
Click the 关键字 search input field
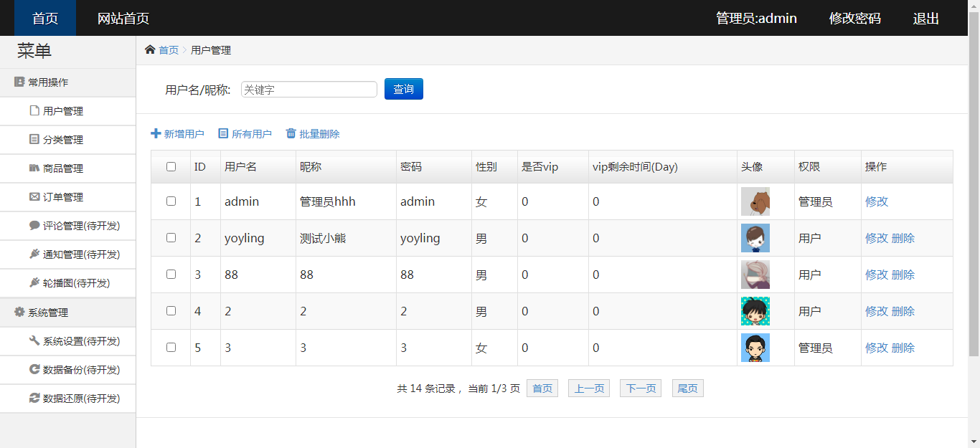pos(308,90)
